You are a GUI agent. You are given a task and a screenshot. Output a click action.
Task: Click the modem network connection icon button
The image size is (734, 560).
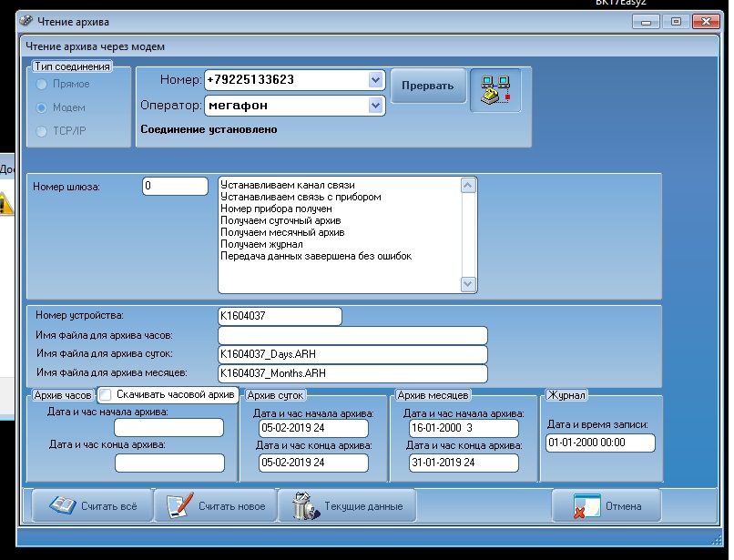click(495, 90)
